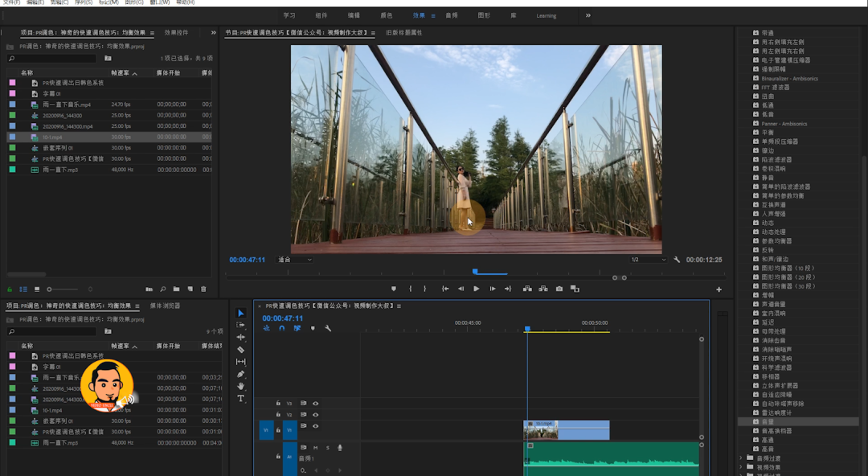This screenshot has height=476, width=868.
Task: Go to Out point in Program monitor
Action: [508, 289]
